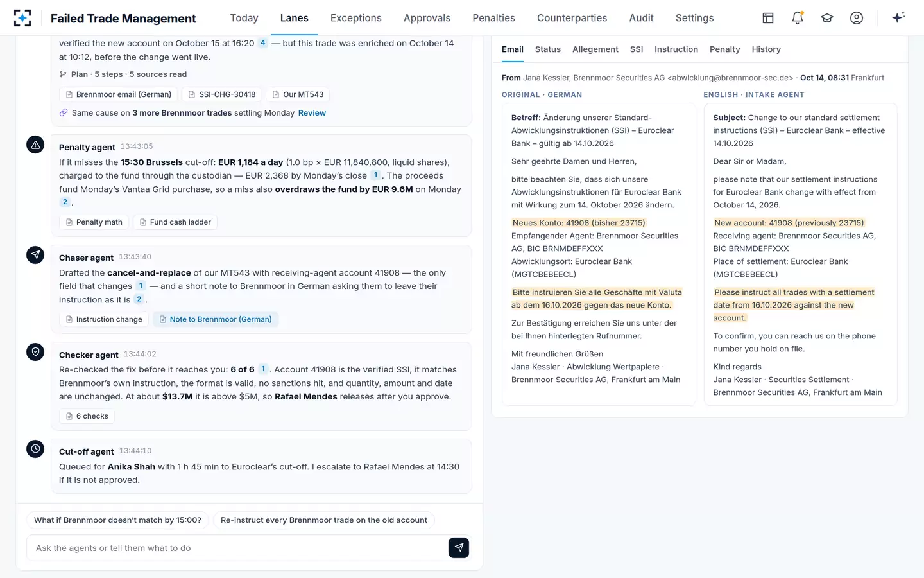Click the sparkle assistant icon

(898, 17)
